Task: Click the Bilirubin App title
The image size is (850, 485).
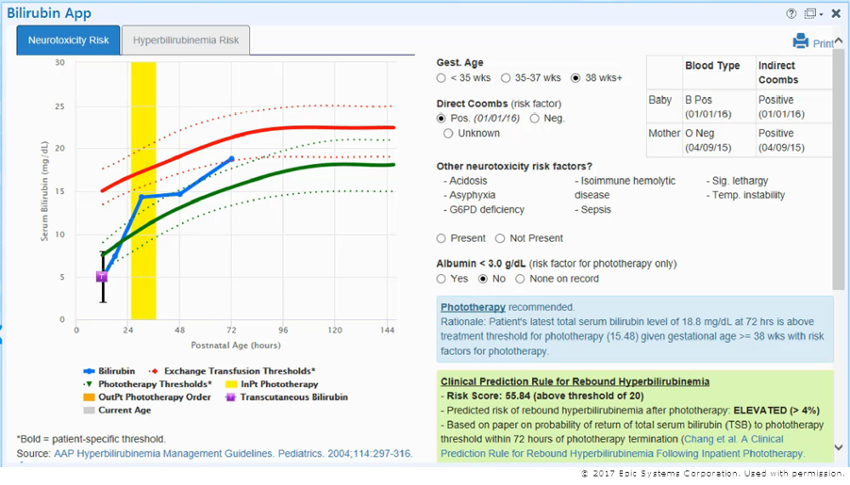Action: click(x=49, y=13)
